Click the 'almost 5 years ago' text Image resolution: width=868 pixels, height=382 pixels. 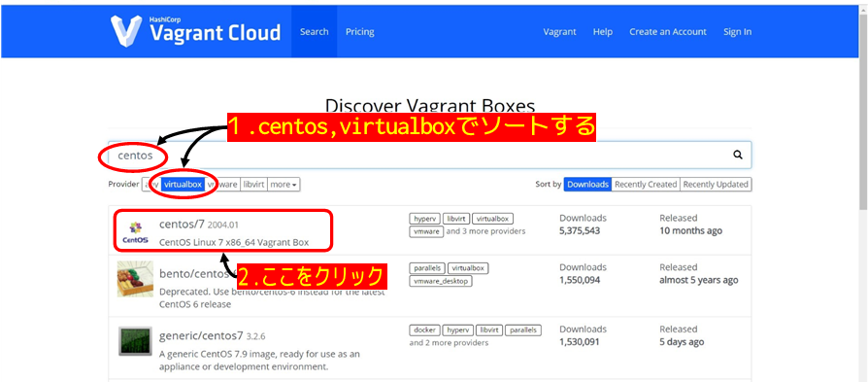point(699,280)
